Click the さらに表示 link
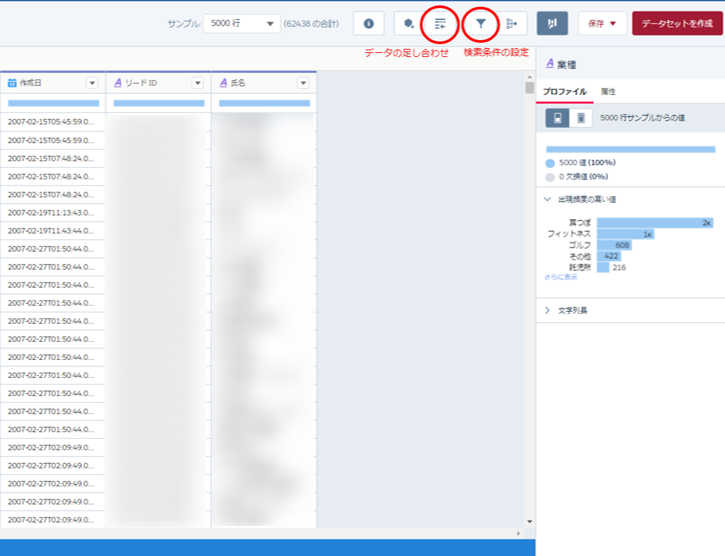725x556 pixels. [560, 277]
